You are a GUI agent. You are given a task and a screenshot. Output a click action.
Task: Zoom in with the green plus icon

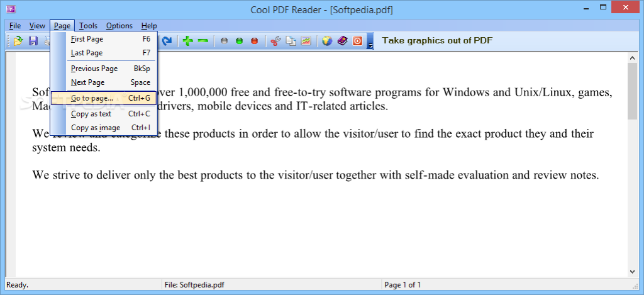[188, 41]
